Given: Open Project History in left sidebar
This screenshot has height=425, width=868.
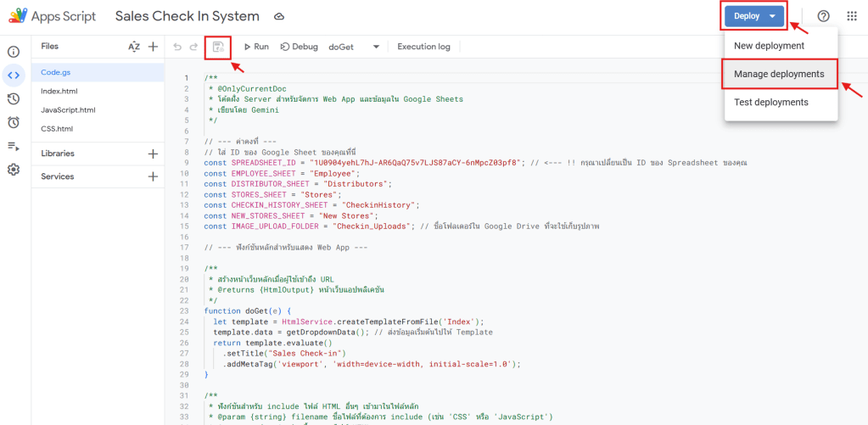Looking at the screenshot, I should click(14, 98).
